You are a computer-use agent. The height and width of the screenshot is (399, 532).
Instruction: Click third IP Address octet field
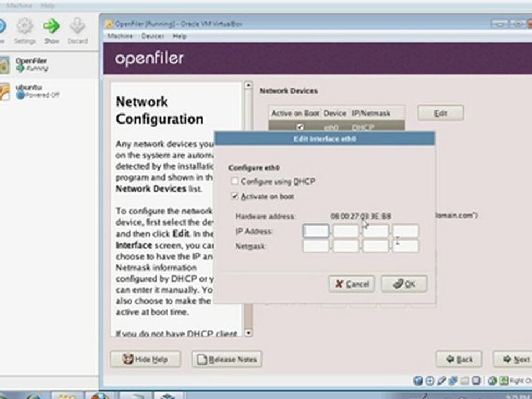point(376,231)
